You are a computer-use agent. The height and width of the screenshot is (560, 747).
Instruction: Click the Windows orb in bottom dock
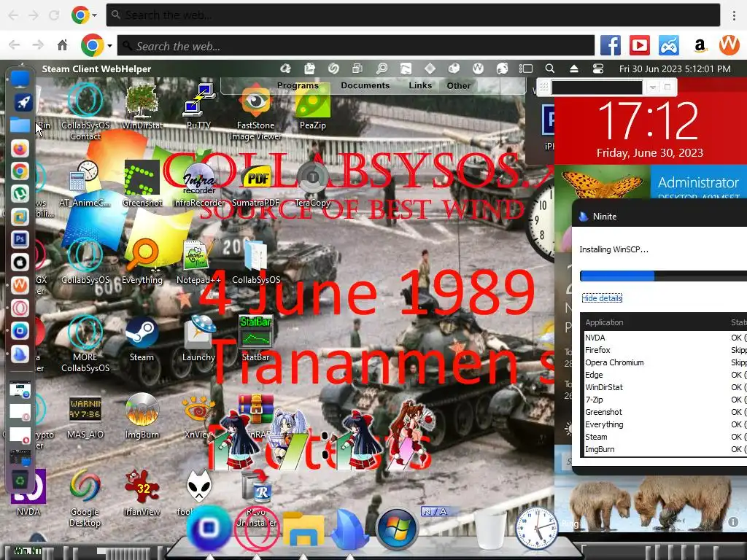(x=397, y=529)
